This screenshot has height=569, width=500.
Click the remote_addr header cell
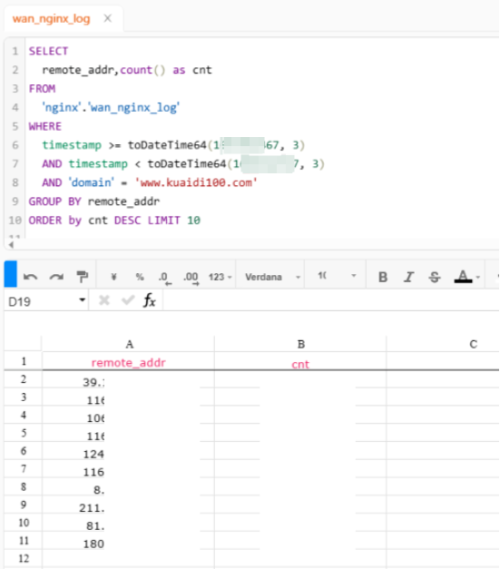click(128, 362)
